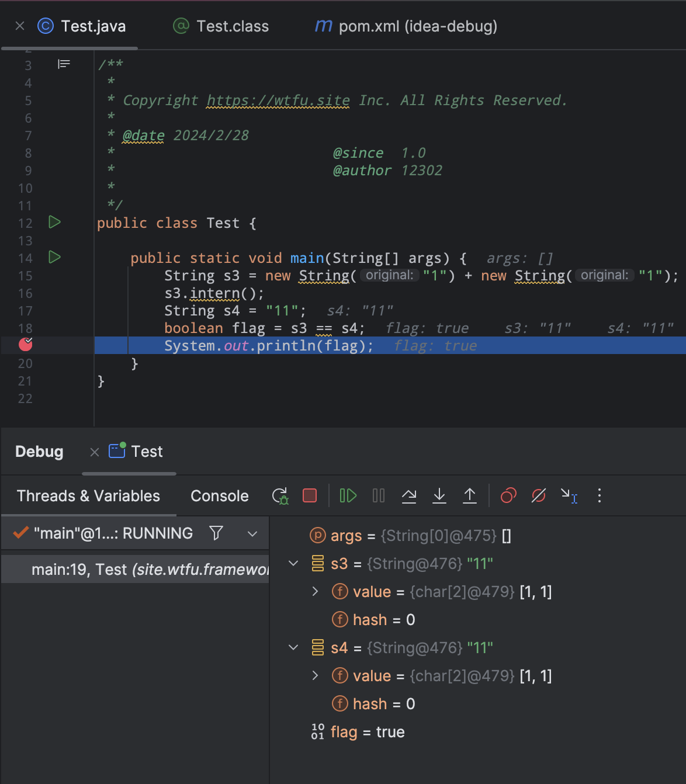The image size is (686, 784).
Task: Open the wtfu.site link in comment
Action: [278, 100]
